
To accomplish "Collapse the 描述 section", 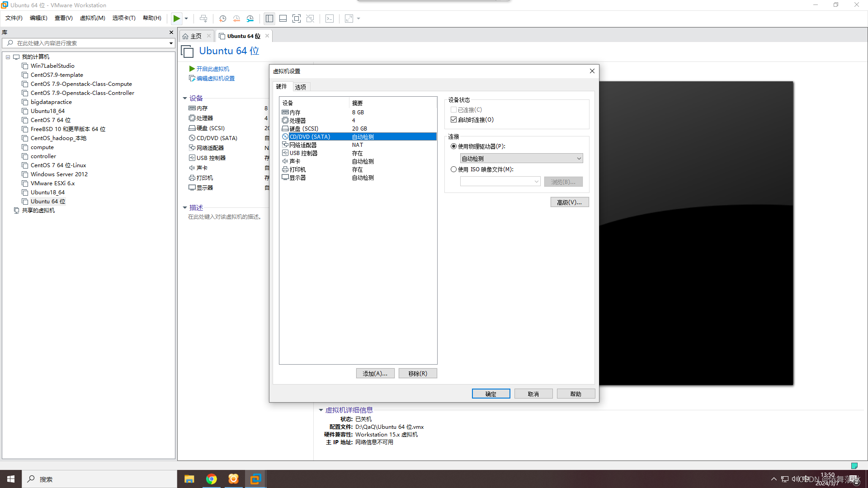I will pos(185,207).
